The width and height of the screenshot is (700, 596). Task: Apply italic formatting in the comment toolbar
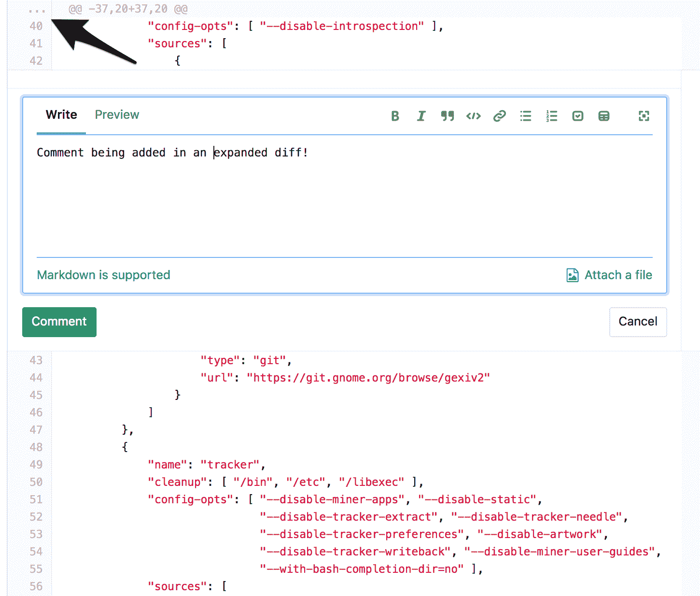(421, 116)
